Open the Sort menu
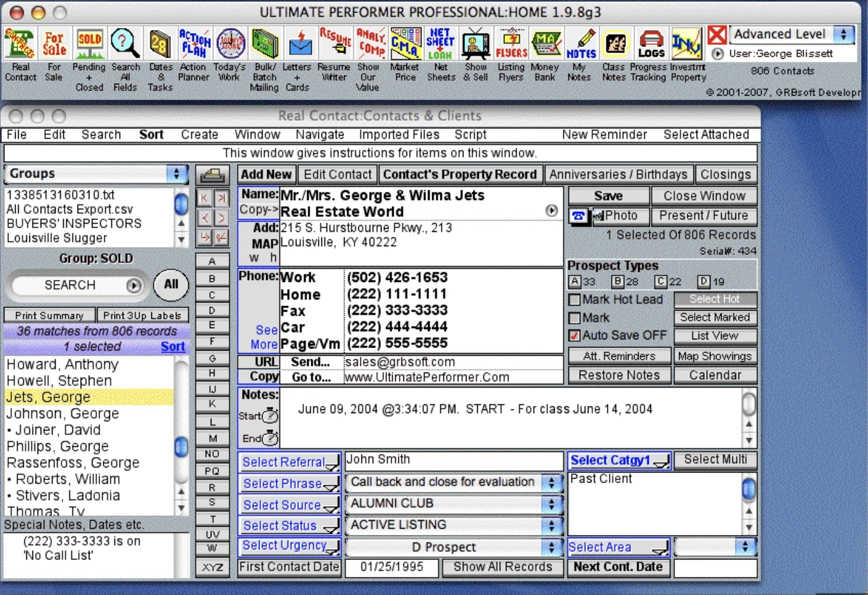 151,134
